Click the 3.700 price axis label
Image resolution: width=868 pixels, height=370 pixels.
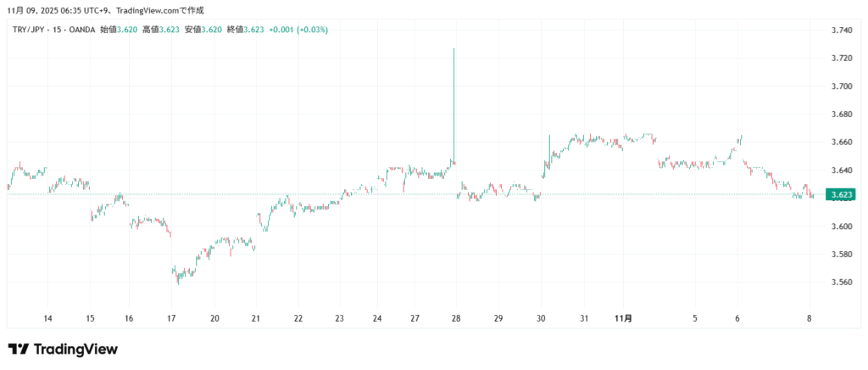click(842, 87)
